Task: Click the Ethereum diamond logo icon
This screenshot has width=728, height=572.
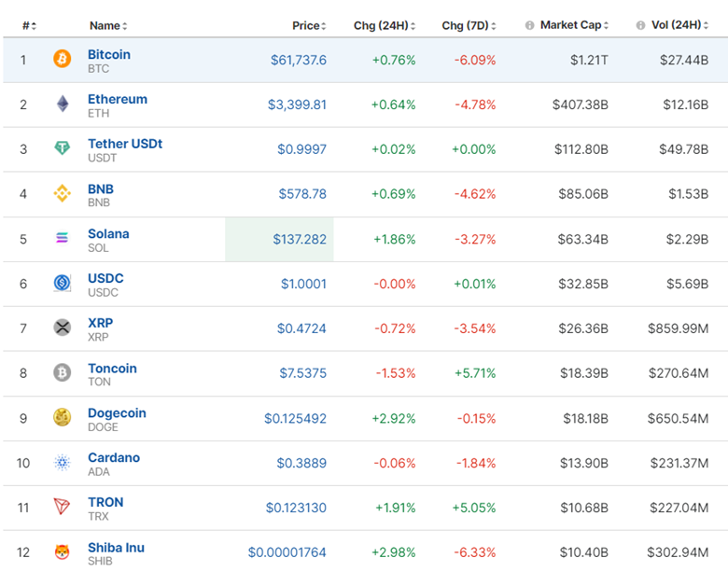Action: click(x=63, y=104)
